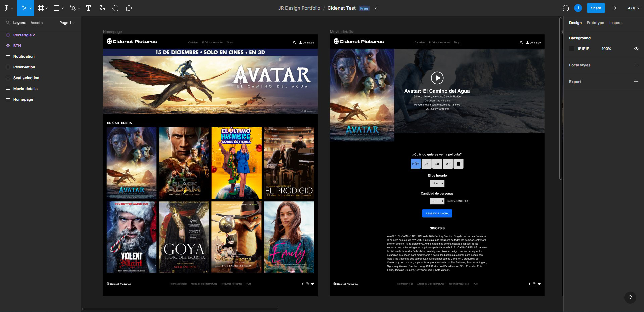Click Instagram icon in Homepage footer
The height and width of the screenshot is (312, 644).
coord(307,284)
